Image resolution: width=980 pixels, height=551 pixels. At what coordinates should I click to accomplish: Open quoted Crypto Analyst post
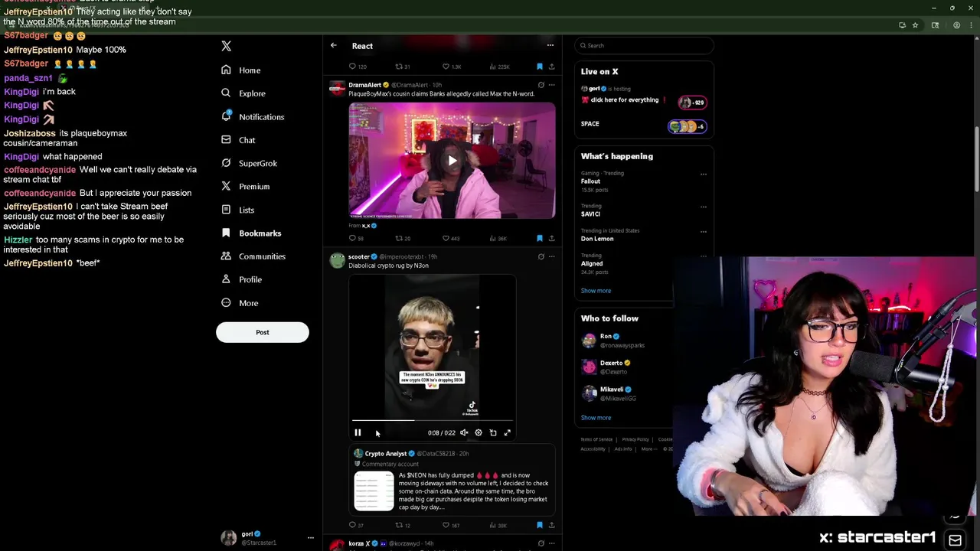[452, 481]
